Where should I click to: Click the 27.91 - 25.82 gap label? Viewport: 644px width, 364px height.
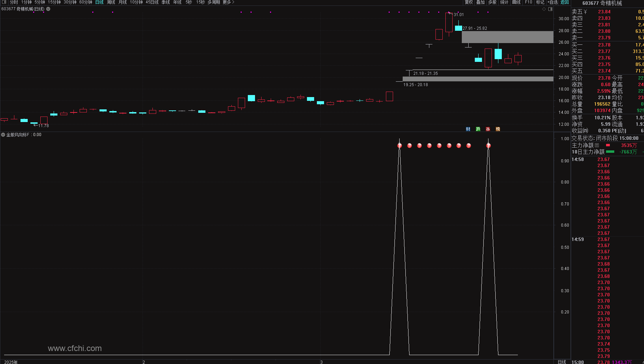pyautogui.click(x=475, y=28)
